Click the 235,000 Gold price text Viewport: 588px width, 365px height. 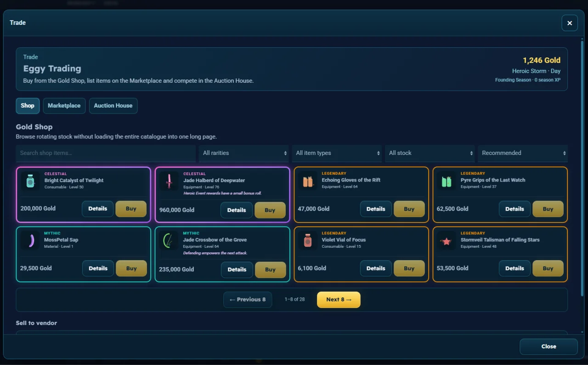click(x=176, y=270)
